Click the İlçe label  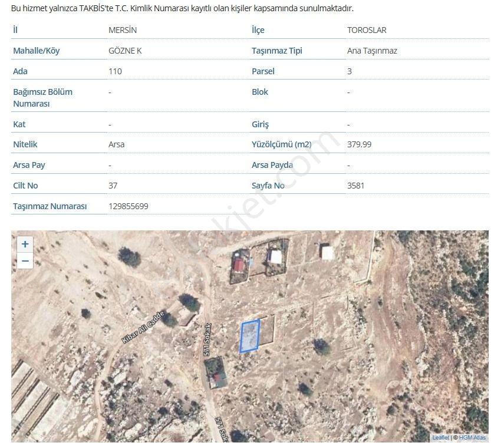[x=258, y=30]
